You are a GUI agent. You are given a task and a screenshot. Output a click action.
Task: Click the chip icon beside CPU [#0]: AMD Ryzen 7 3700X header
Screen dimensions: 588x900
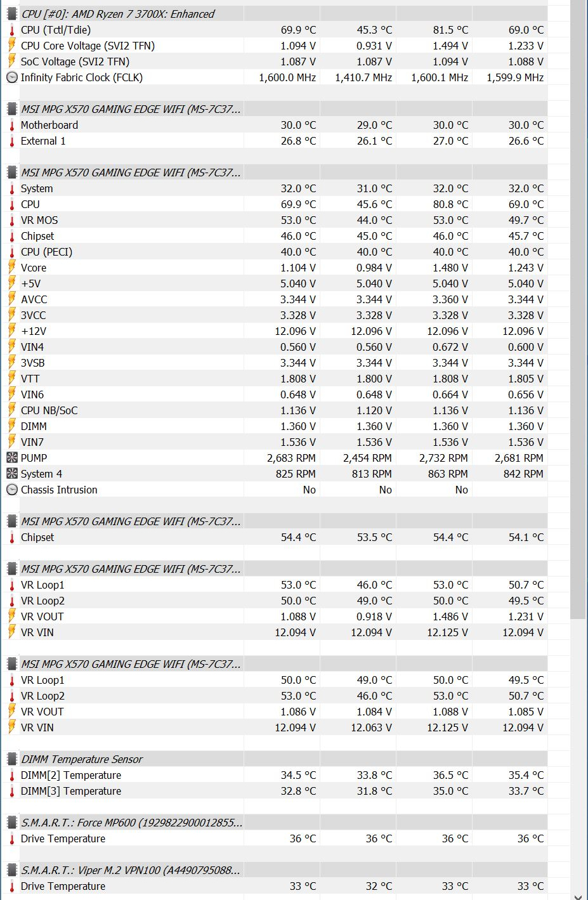(x=11, y=14)
